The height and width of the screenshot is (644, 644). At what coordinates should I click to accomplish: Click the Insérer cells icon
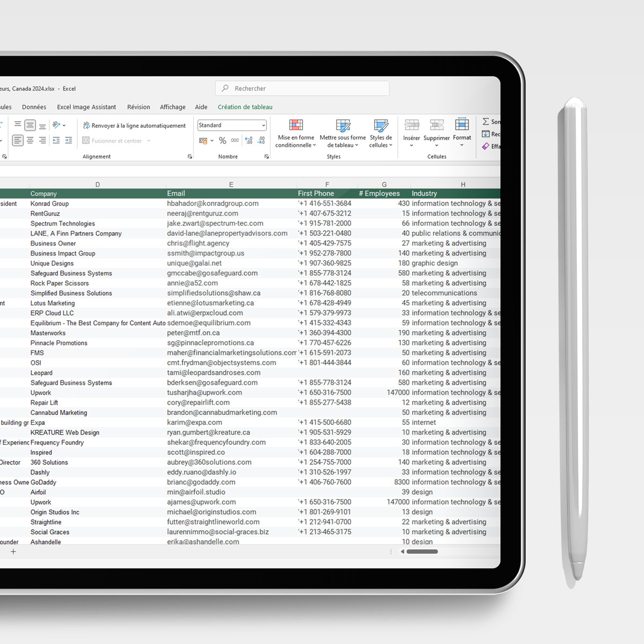tap(412, 126)
